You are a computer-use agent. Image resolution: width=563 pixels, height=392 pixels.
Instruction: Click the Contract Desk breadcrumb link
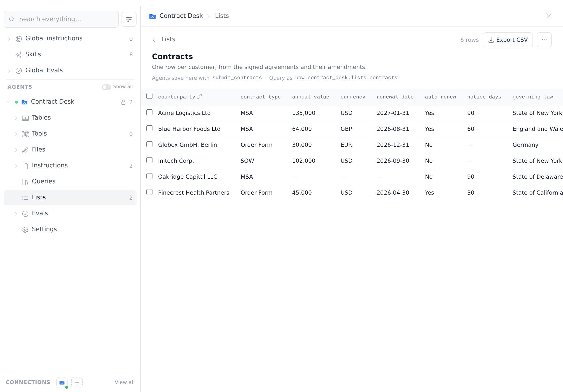pyautogui.click(x=181, y=16)
